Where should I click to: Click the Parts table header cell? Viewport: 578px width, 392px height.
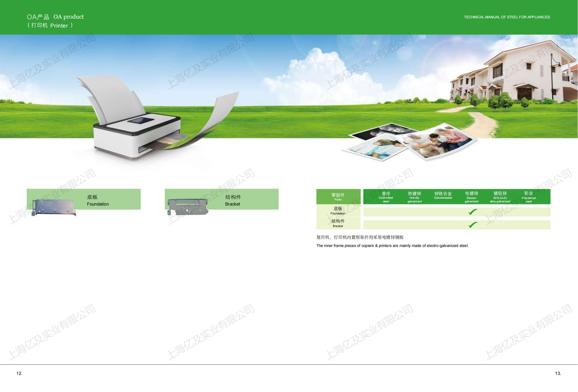click(338, 197)
